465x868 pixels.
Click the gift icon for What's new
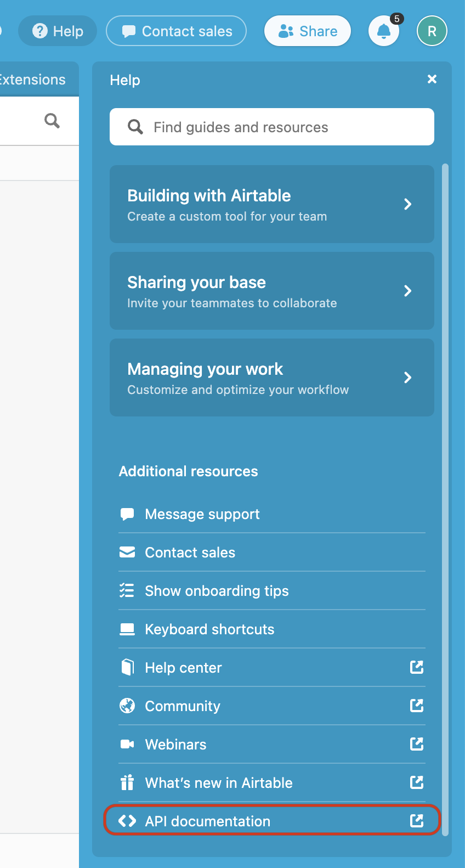tap(127, 782)
